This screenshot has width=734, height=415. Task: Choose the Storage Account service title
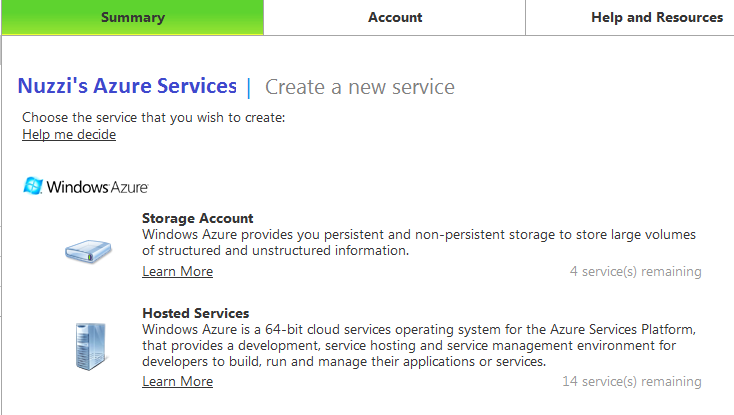(x=198, y=218)
